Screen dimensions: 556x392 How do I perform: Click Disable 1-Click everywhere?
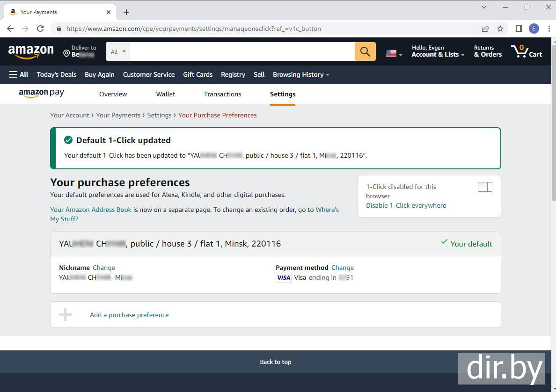tap(406, 205)
